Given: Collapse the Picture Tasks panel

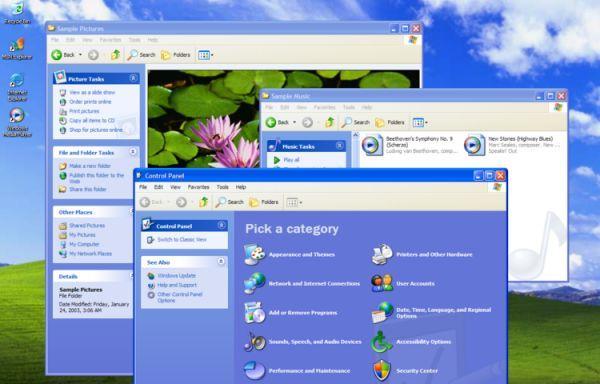Looking at the screenshot, I should [133, 78].
